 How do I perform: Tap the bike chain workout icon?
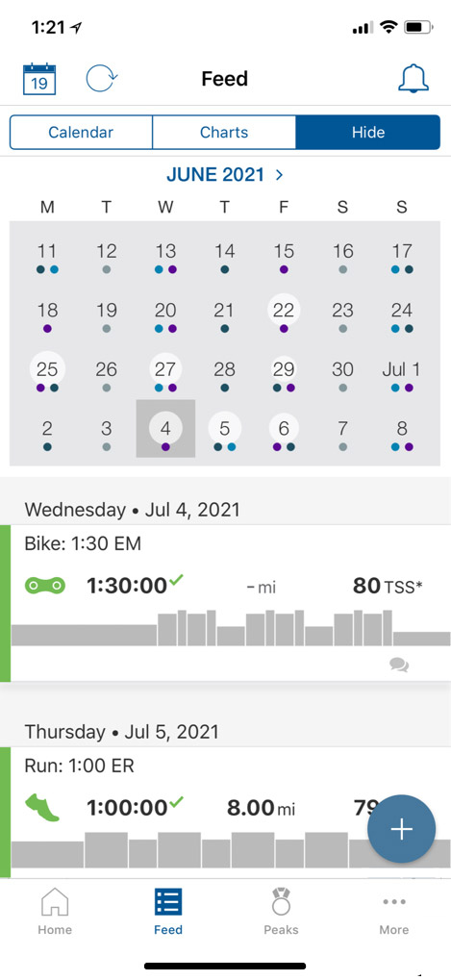point(45,586)
